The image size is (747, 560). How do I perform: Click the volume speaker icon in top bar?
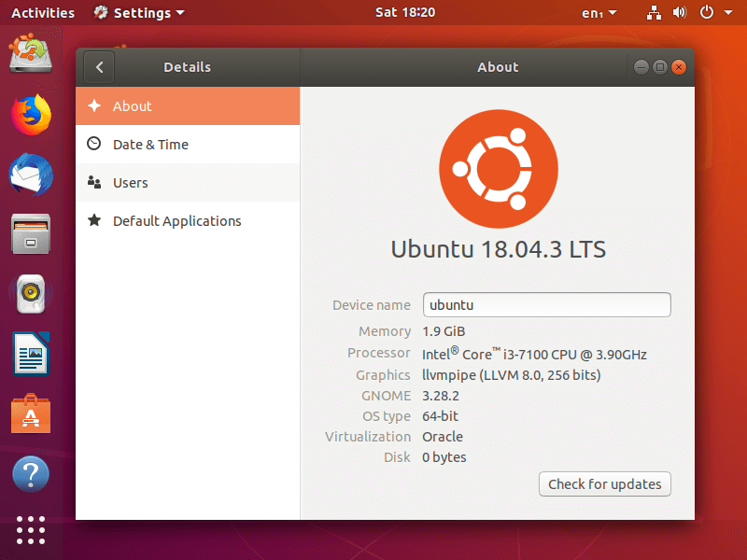(x=680, y=12)
